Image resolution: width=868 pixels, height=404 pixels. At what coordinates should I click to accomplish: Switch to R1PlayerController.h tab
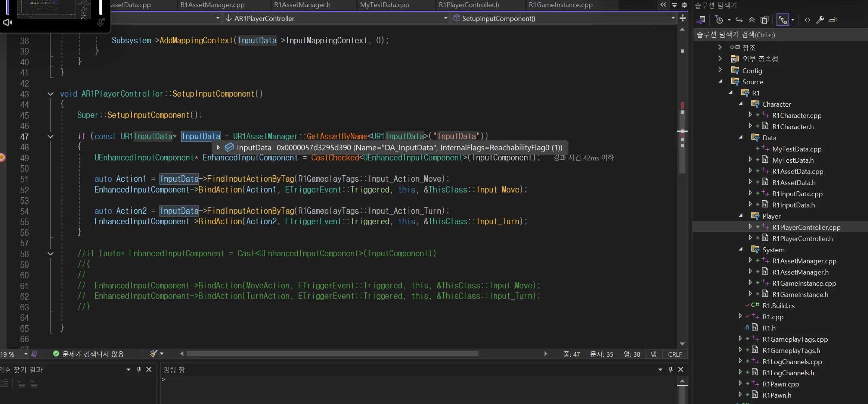coord(469,5)
